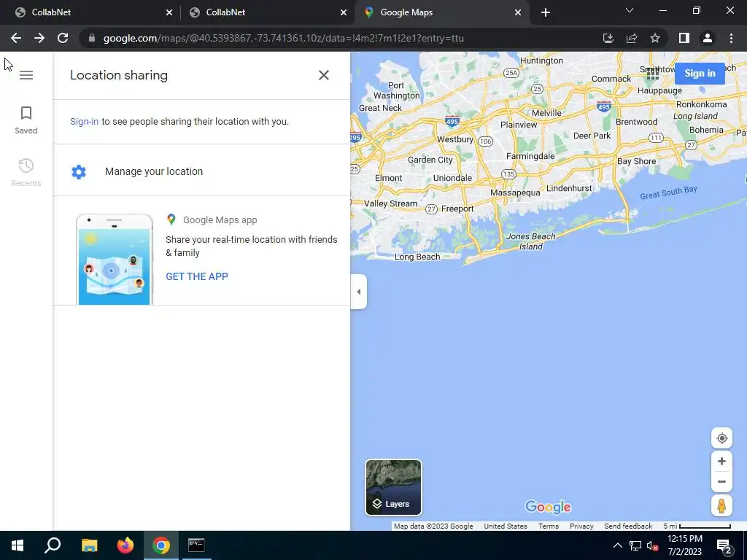Click the Manage your location gear icon

[79, 171]
